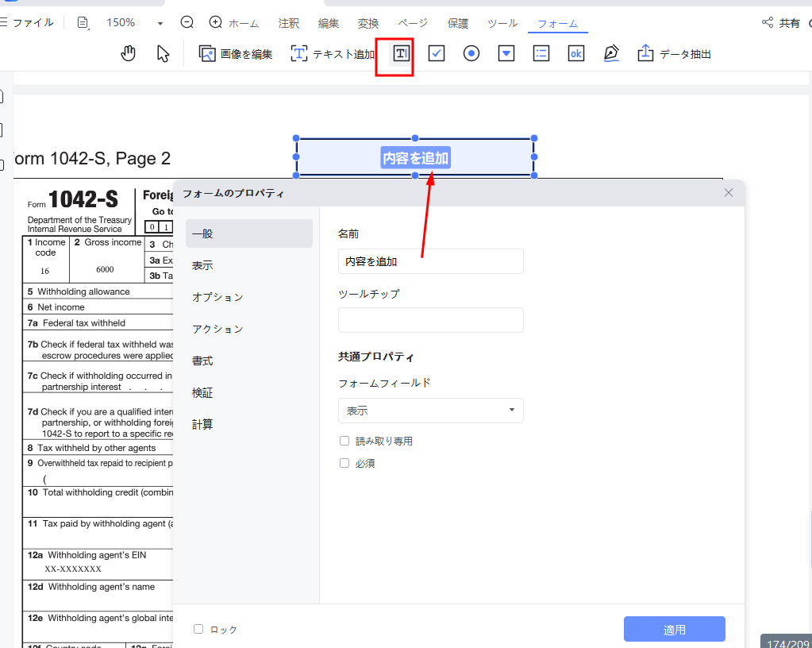The width and height of the screenshot is (812, 648).
Task: Open the ファイル menu
Action: (29, 23)
